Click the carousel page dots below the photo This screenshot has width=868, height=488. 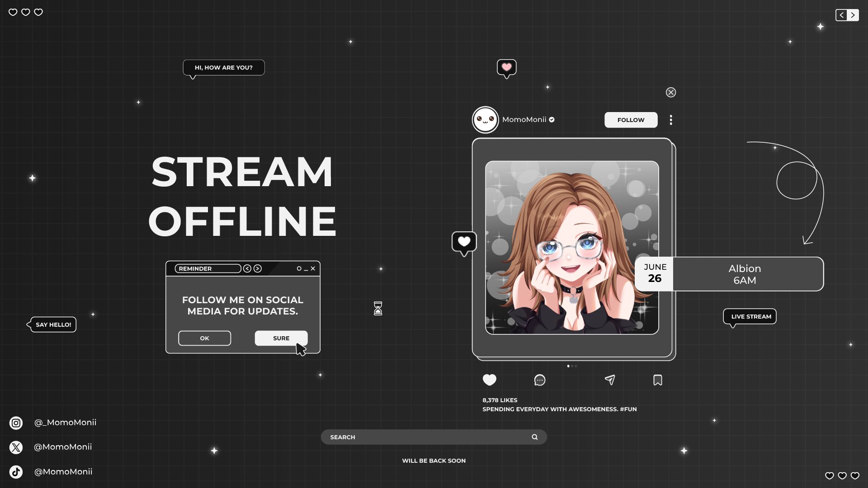tap(572, 366)
